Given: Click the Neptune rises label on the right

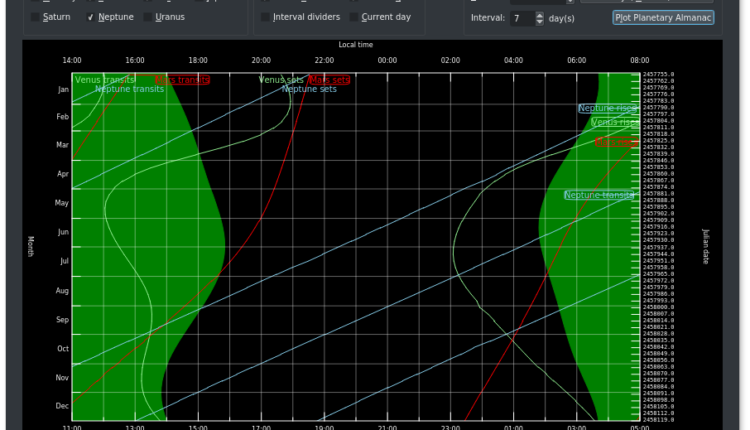Looking at the screenshot, I should pyautogui.click(x=607, y=108).
